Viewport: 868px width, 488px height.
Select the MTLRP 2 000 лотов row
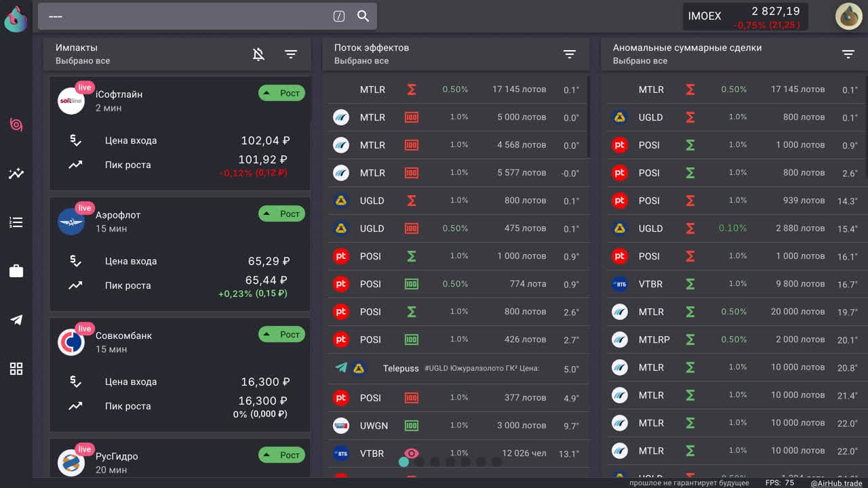[735, 340]
